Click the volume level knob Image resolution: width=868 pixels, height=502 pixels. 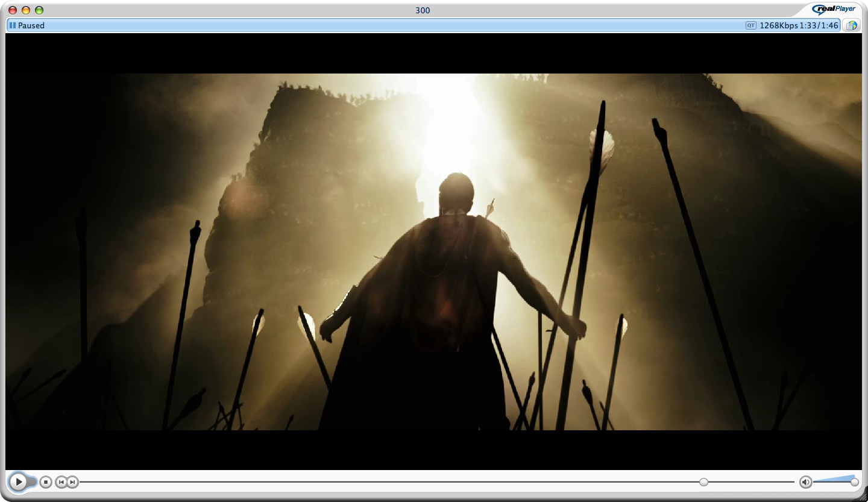pyautogui.click(x=854, y=482)
